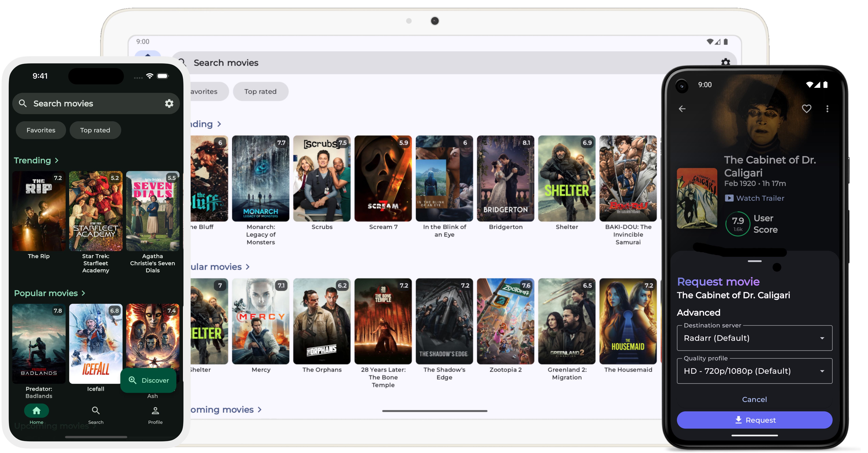The image size is (868, 453).
Task: Open search settings via the gear icon on the phone
Action: (169, 103)
